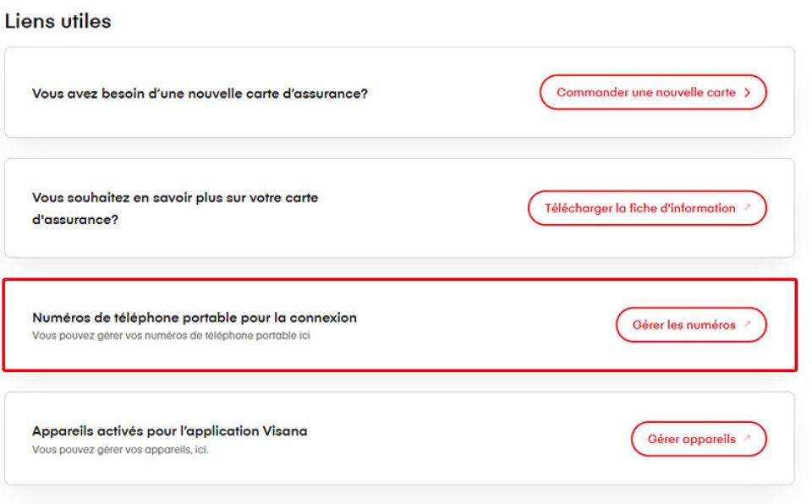This screenshot has height=504, width=812.
Task: Select the Numéros de téléphone portable pour la connexion title
Action: pyautogui.click(x=195, y=318)
